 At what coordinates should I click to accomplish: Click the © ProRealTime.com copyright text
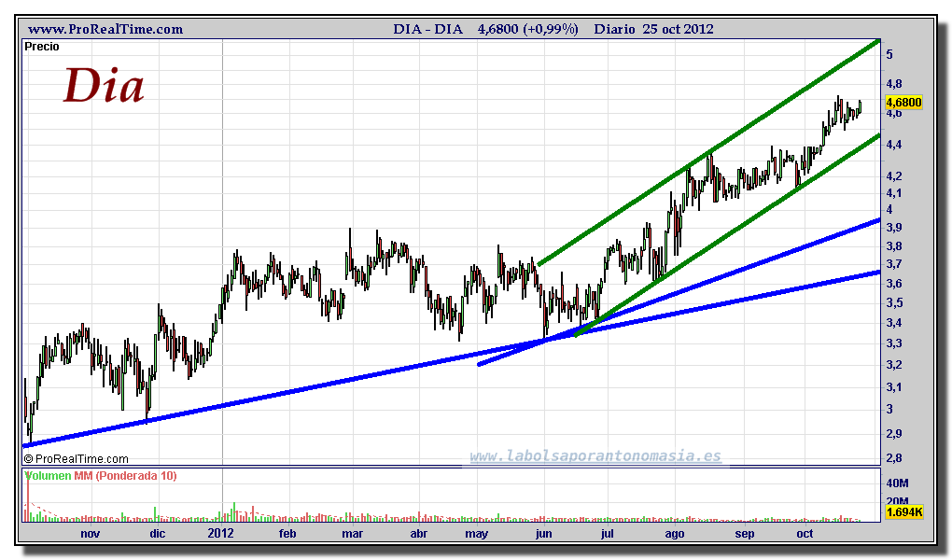tap(76, 458)
